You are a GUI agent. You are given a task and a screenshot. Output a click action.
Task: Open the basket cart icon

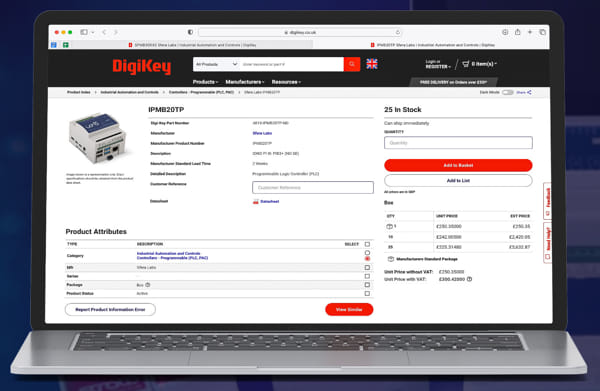465,64
